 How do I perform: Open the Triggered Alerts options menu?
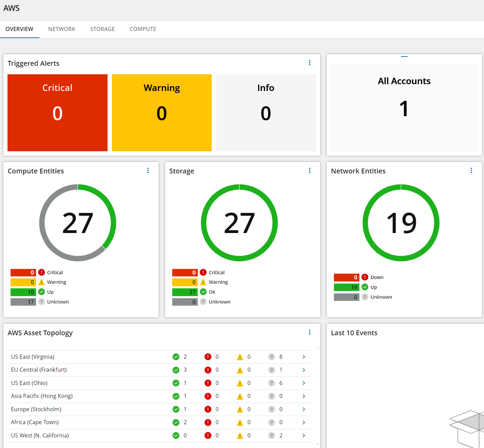tap(310, 63)
